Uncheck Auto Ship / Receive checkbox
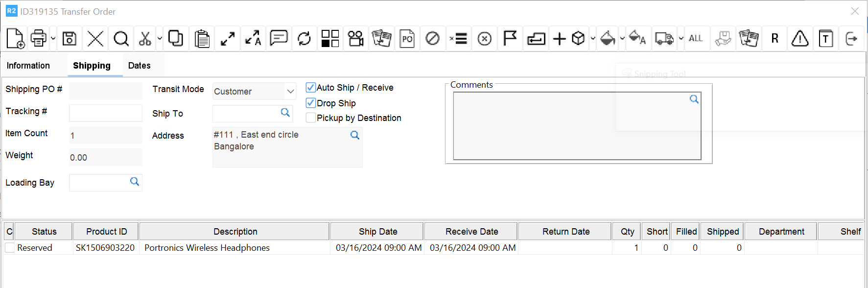The width and height of the screenshot is (868, 288). pos(311,88)
